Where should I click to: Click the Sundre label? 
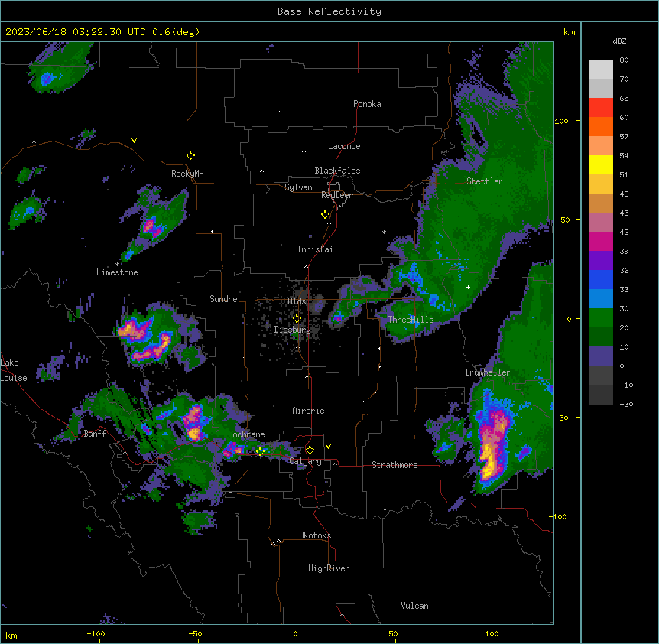(x=223, y=299)
